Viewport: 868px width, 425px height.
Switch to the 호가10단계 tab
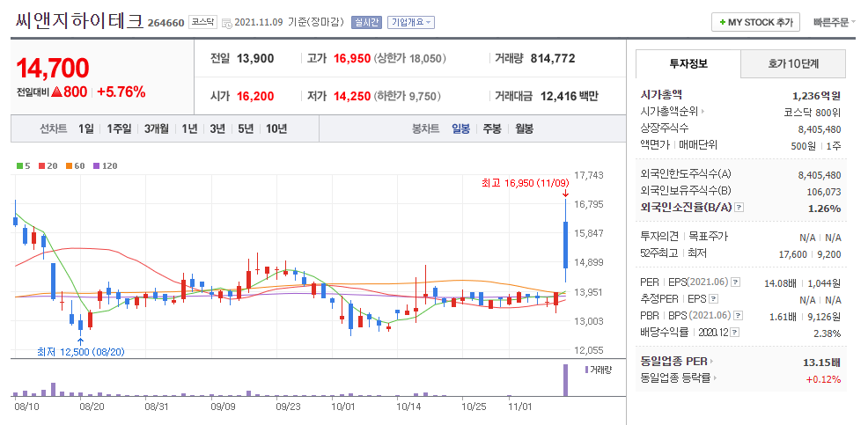click(793, 63)
